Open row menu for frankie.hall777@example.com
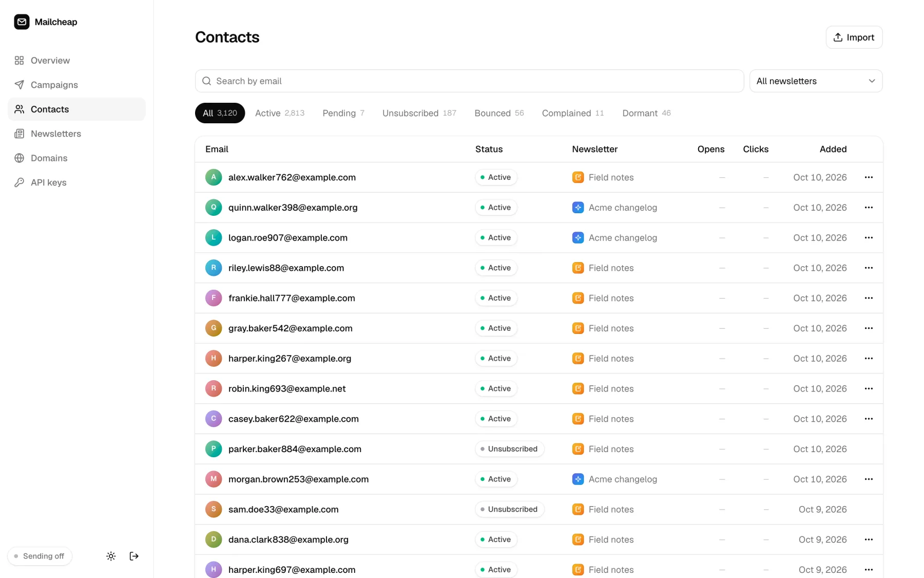 869,298
